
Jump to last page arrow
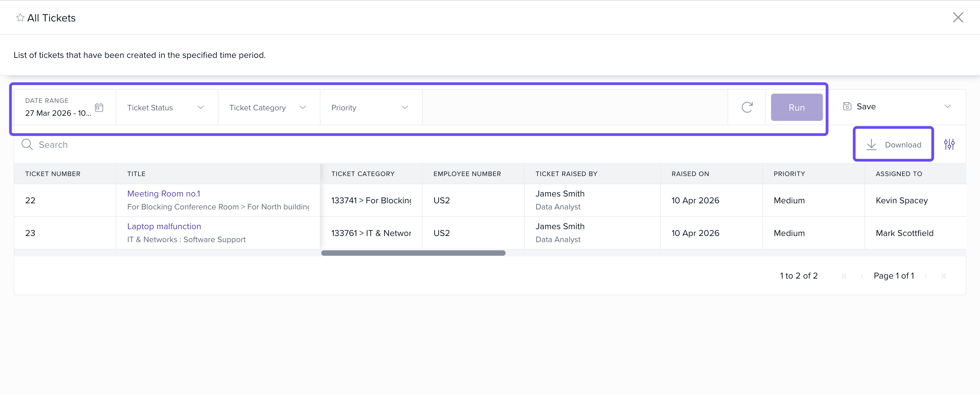(943, 276)
